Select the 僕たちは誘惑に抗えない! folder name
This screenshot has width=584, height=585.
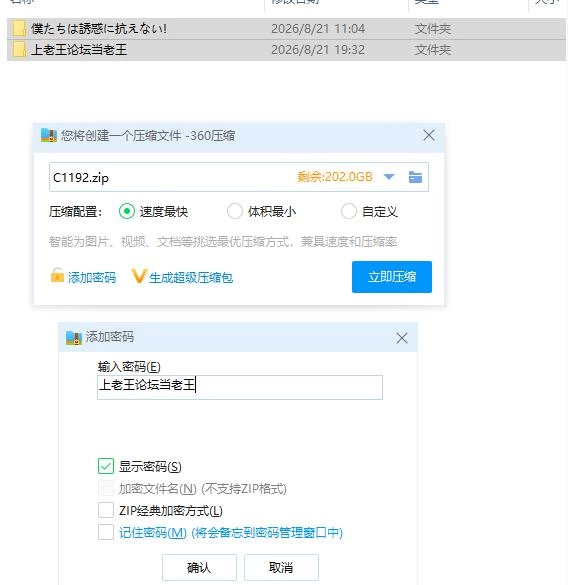tap(99, 29)
